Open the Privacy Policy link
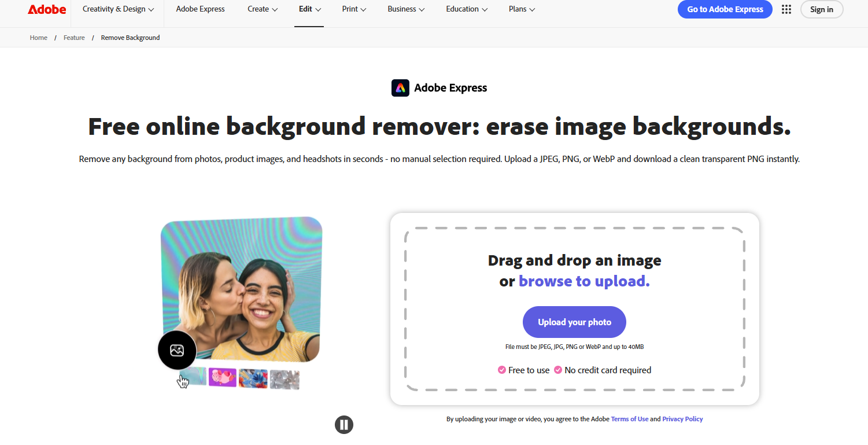868x445 pixels. [x=682, y=419]
